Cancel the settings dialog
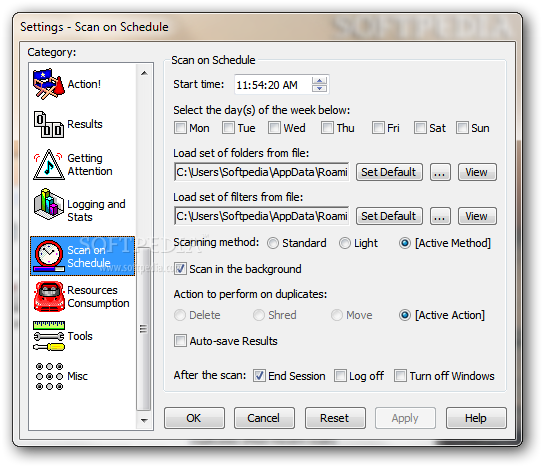The width and height of the screenshot is (543, 467). (x=264, y=418)
